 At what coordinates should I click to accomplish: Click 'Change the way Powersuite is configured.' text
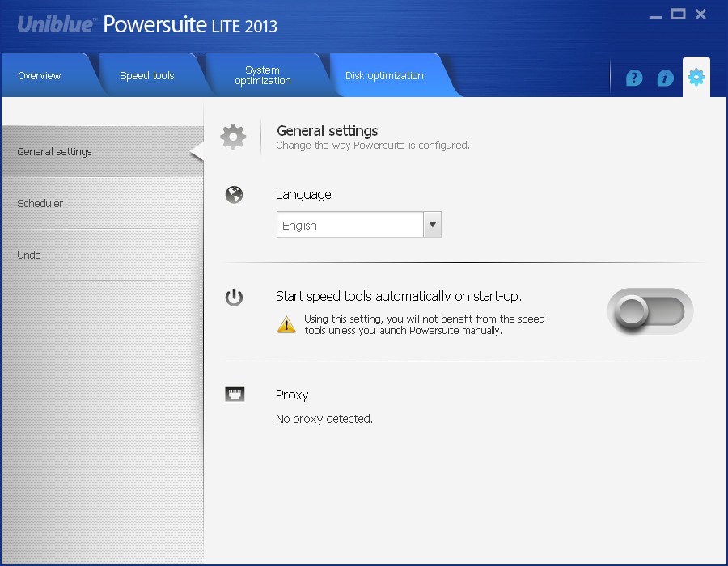tap(373, 146)
